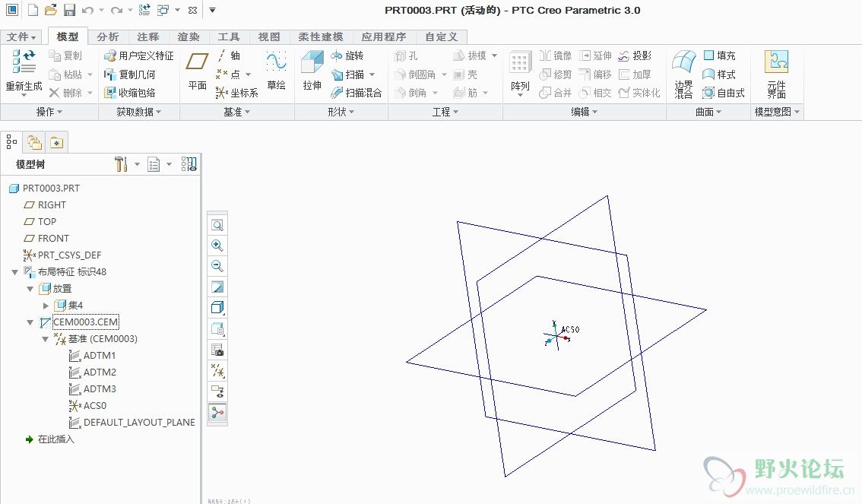The width and height of the screenshot is (862, 504).
Task: Select the 在此插入 marker
Action: [49, 439]
